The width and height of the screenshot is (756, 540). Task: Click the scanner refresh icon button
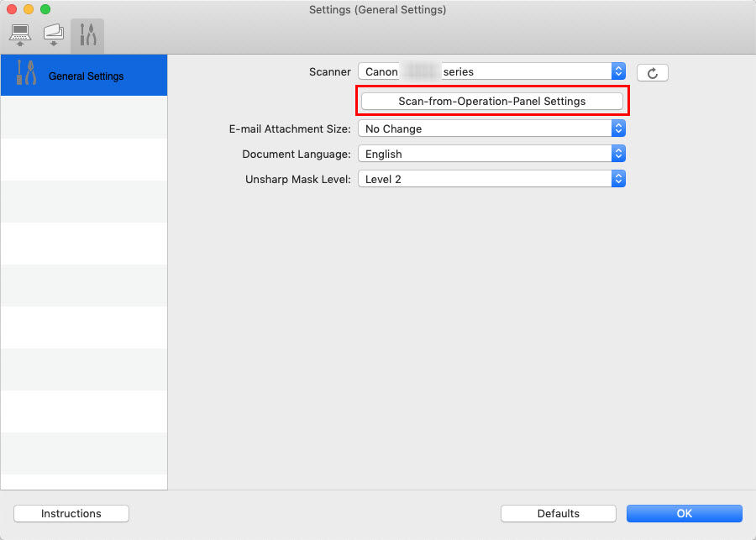653,73
